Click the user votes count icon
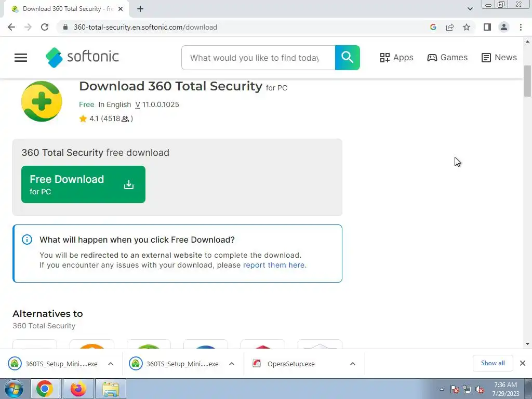The image size is (532, 399). point(125,119)
